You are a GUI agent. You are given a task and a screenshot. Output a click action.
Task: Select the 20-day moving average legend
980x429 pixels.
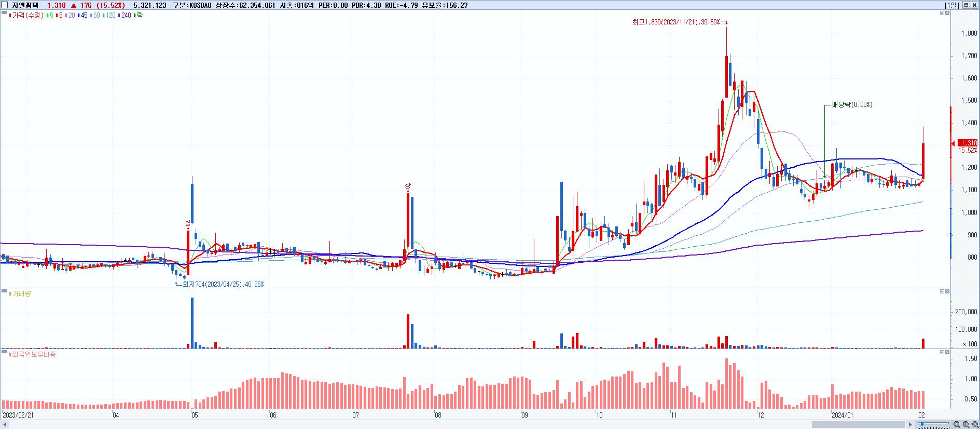coord(70,16)
